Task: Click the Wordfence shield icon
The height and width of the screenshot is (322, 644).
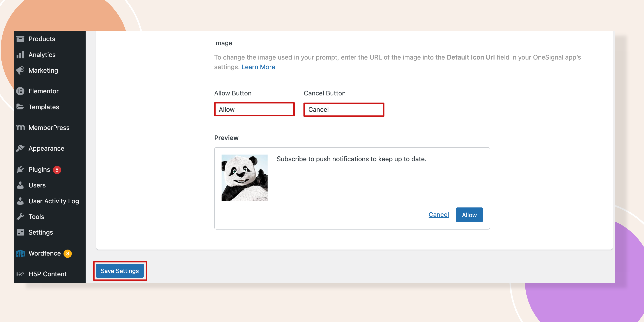Action: [20, 253]
